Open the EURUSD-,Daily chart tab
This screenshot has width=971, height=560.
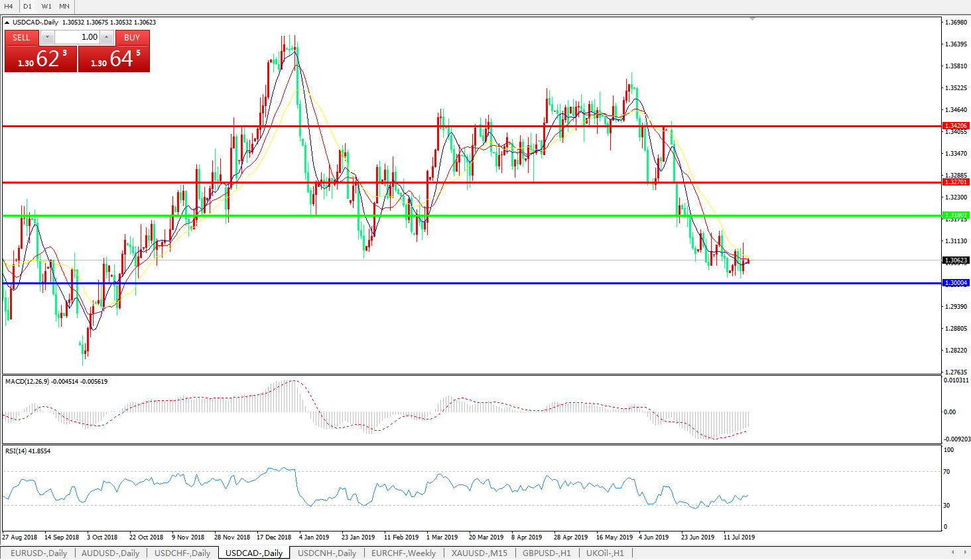point(38,553)
